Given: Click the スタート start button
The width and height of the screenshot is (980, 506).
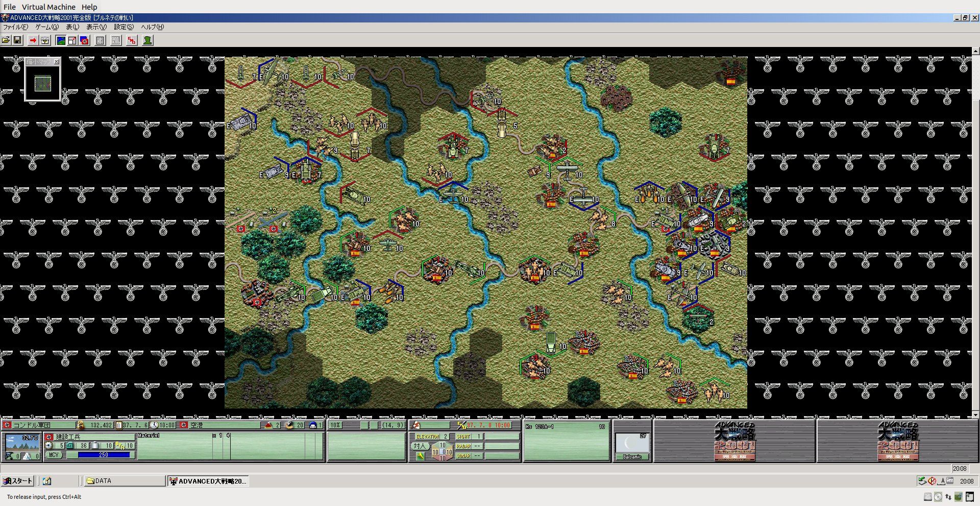Looking at the screenshot, I should click(x=18, y=481).
